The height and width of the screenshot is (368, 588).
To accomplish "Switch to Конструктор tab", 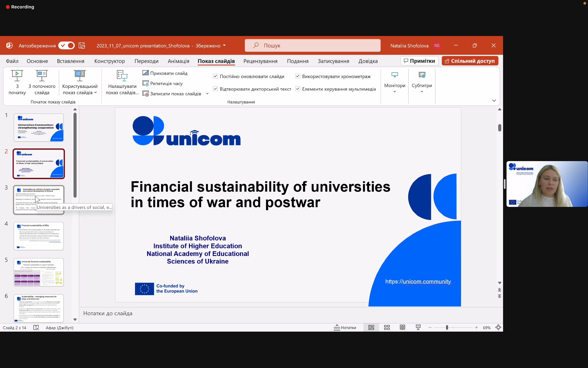I will coord(110,61).
